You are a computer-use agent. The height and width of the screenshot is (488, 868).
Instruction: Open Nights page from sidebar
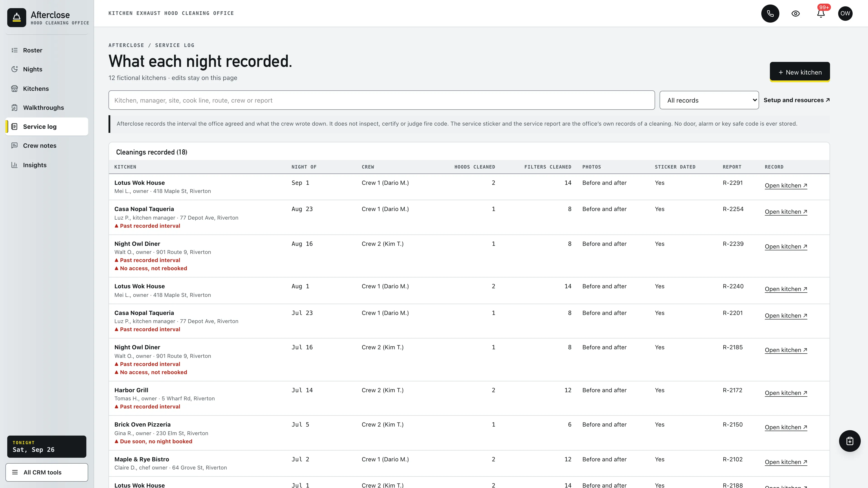pos(47,69)
